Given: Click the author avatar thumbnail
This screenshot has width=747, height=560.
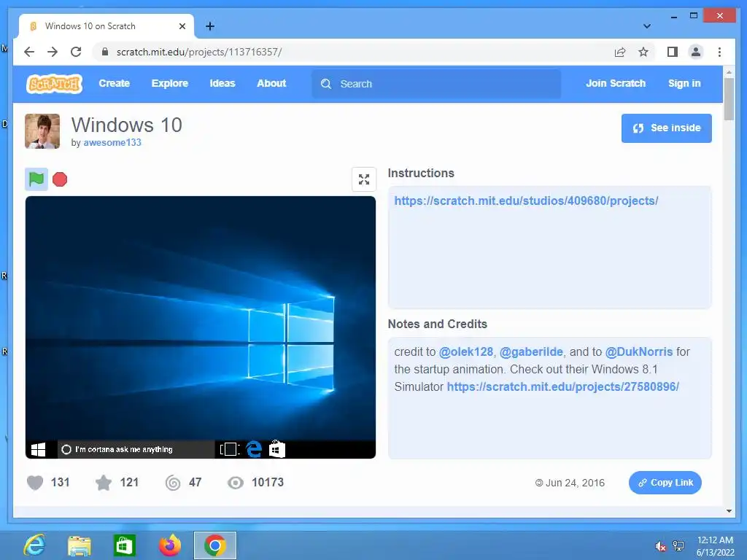Looking at the screenshot, I should pyautogui.click(x=42, y=131).
